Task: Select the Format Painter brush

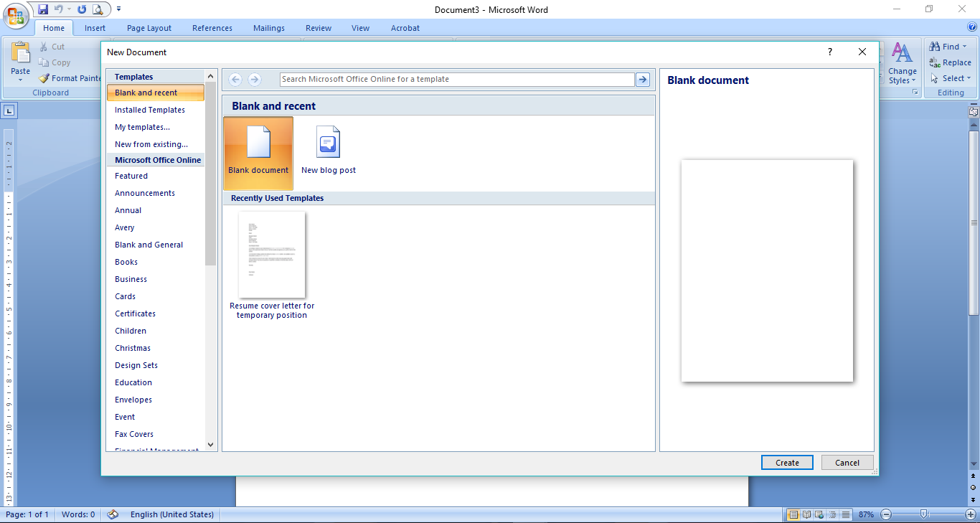Action: 43,78
